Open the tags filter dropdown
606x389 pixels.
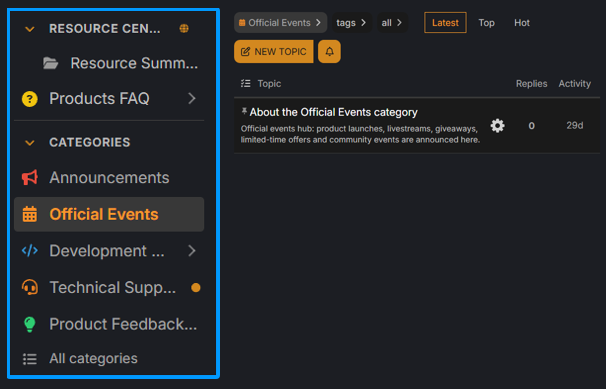click(351, 23)
